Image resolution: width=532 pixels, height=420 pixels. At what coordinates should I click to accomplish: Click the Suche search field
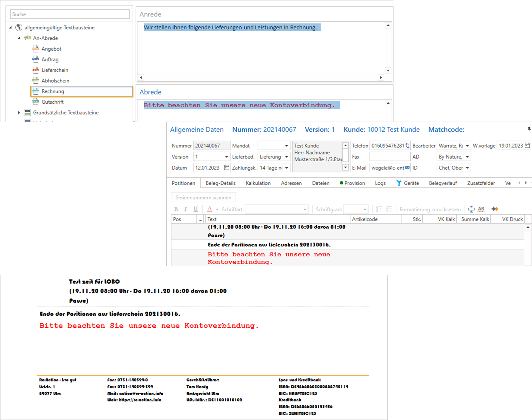pyautogui.click(x=70, y=14)
